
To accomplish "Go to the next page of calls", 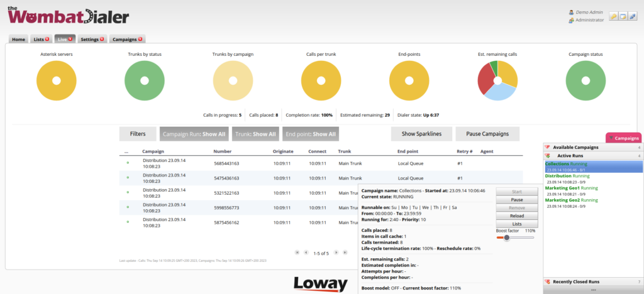I will (336, 253).
